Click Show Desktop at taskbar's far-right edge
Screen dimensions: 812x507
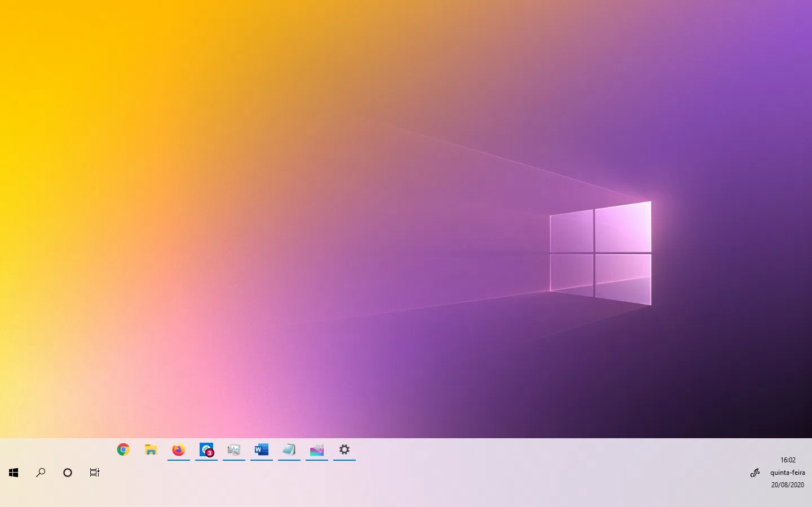(810, 473)
